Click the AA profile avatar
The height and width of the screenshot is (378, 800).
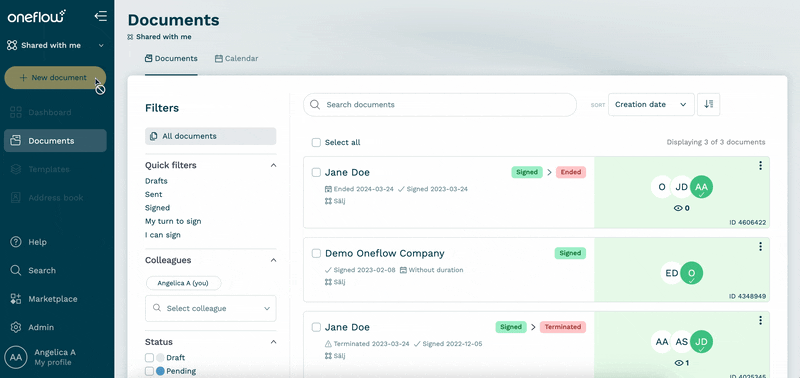tap(16, 357)
